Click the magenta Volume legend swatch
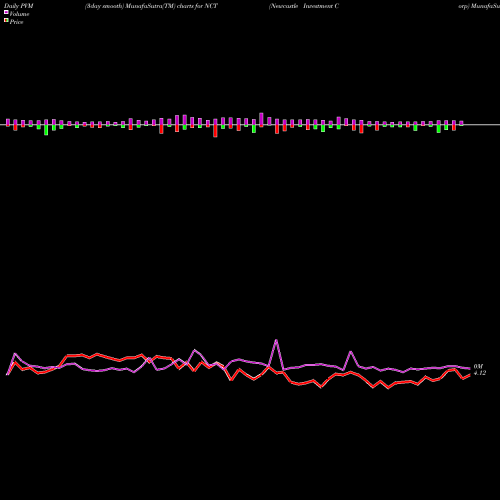The width and height of the screenshot is (500, 500). click(x=6, y=12)
